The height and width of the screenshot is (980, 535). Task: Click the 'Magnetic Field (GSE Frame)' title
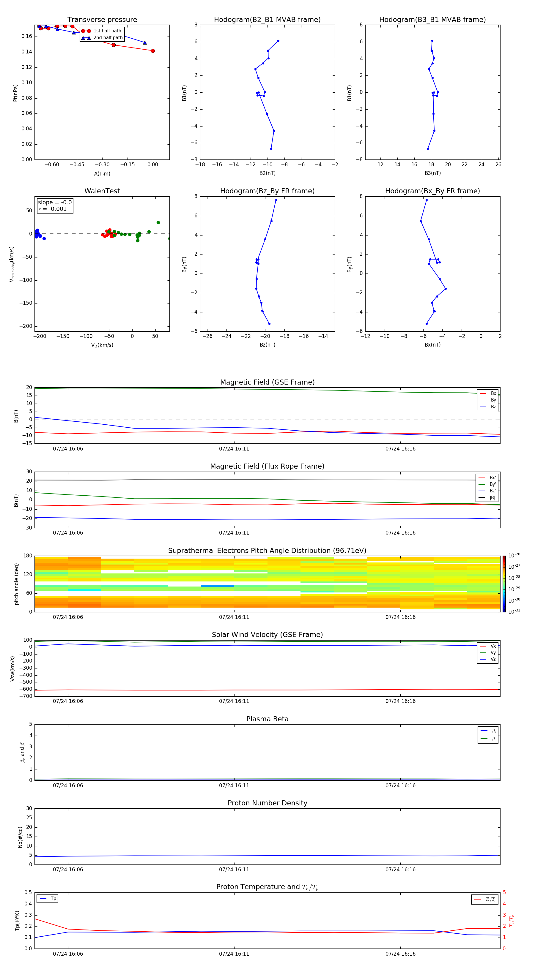pyautogui.click(x=267, y=382)
